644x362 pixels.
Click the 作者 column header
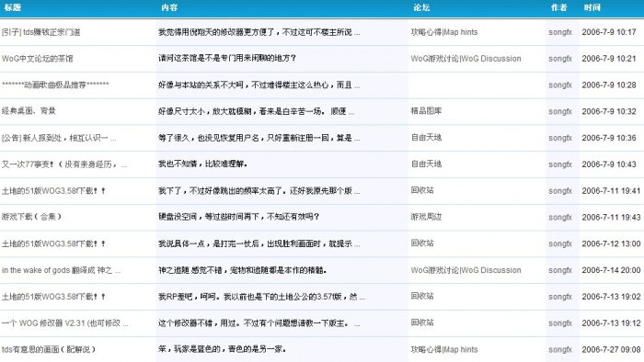(x=559, y=7)
